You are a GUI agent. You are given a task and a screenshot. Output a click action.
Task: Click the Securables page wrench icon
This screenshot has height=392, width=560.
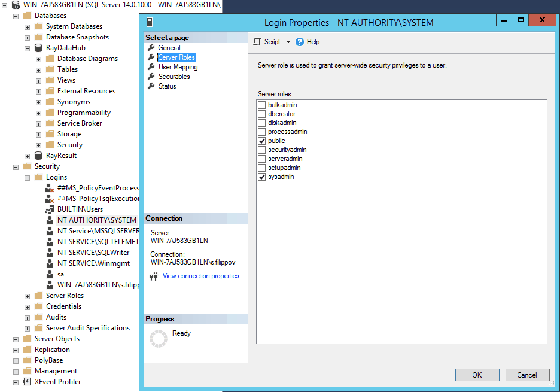tap(151, 77)
